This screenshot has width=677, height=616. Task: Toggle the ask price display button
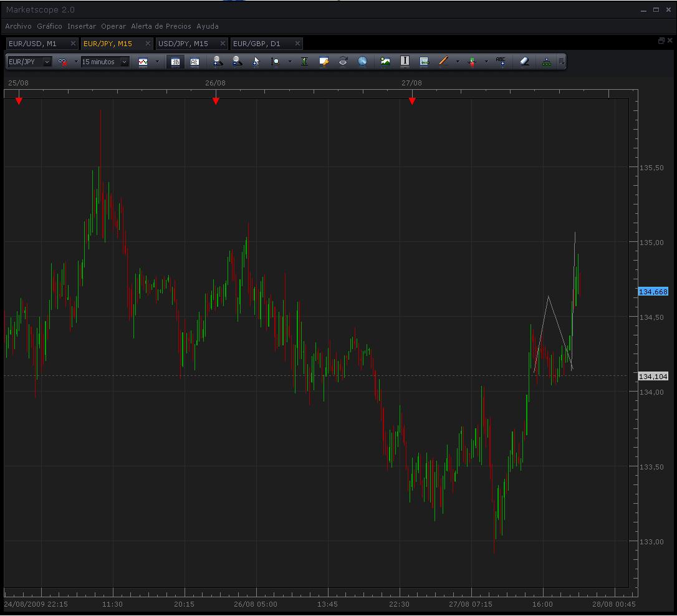(x=194, y=61)
